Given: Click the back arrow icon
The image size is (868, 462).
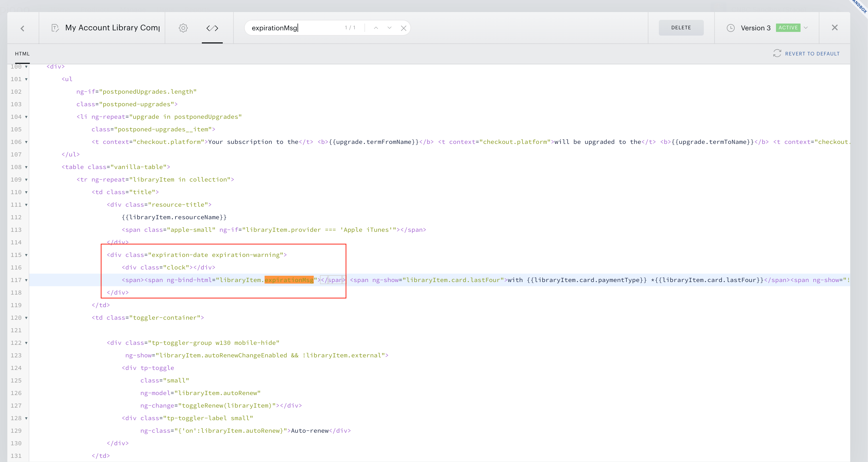Looking at the screenshot, I should (22, 28).
